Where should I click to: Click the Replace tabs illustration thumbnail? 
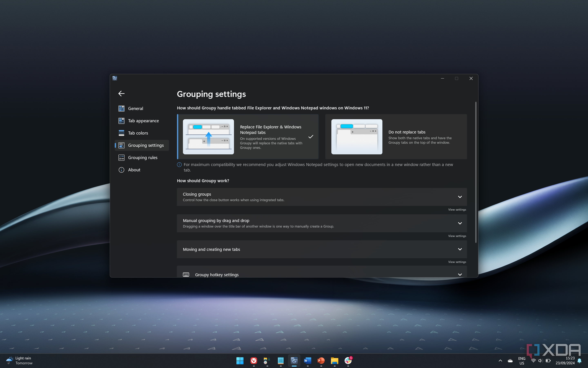pyautogui.click(x=208, y=137)
